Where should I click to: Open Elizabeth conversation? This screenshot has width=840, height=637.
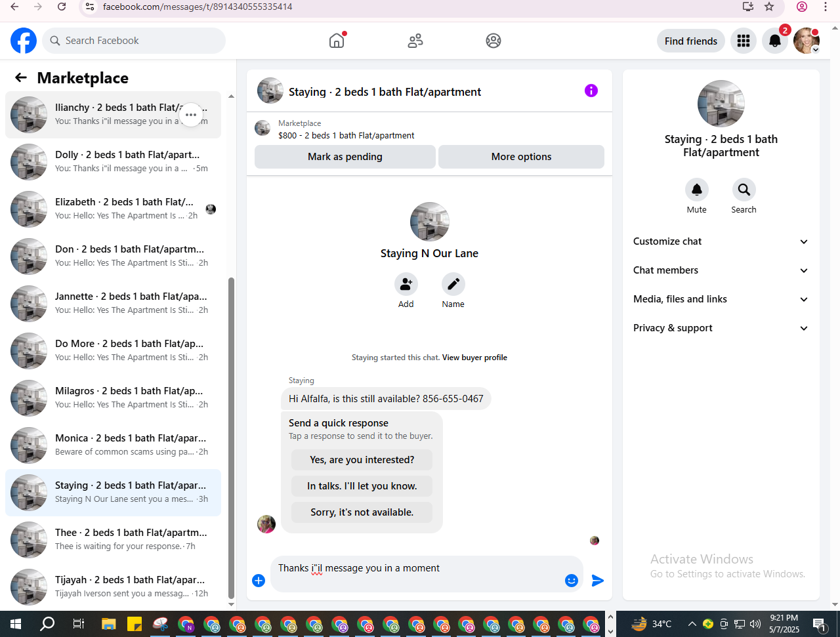[113, 209]
